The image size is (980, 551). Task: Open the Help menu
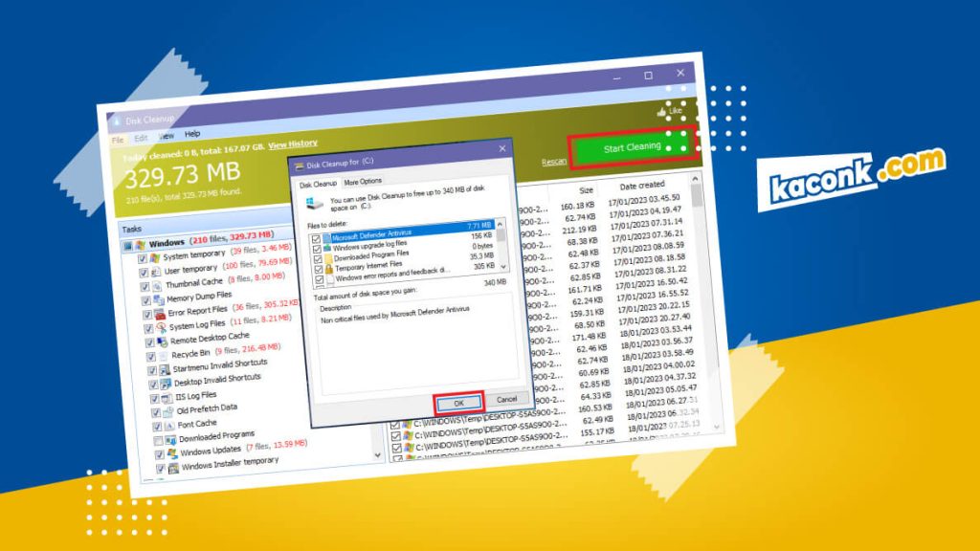(x=191, y=134)
